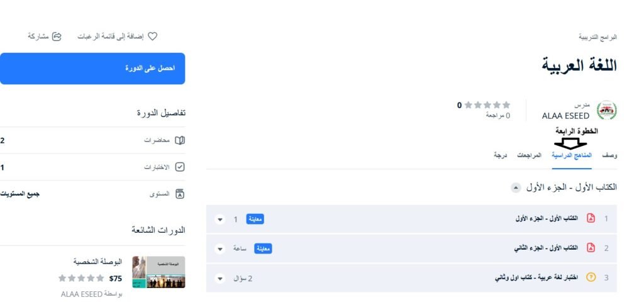Select the وصف description tab
The image size is (644, 307).
pos(609,155)
